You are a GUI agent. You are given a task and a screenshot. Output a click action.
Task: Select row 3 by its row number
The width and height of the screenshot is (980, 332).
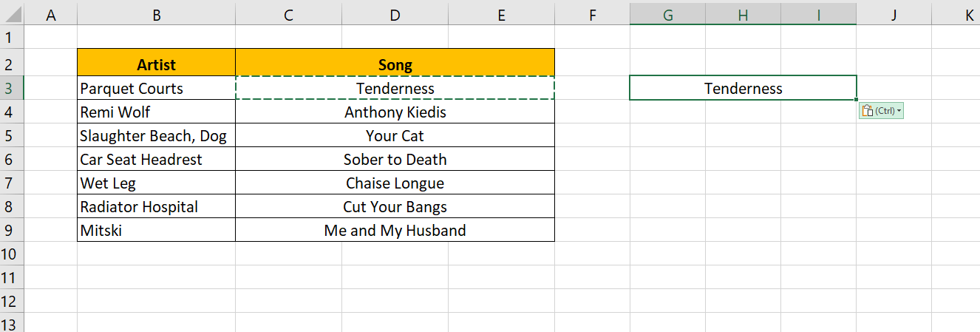13,89
